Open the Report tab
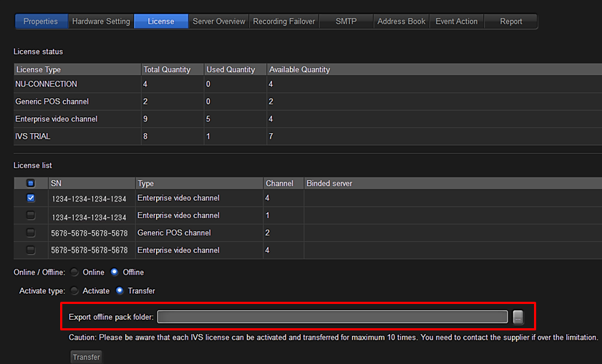 tap(511, 21)
